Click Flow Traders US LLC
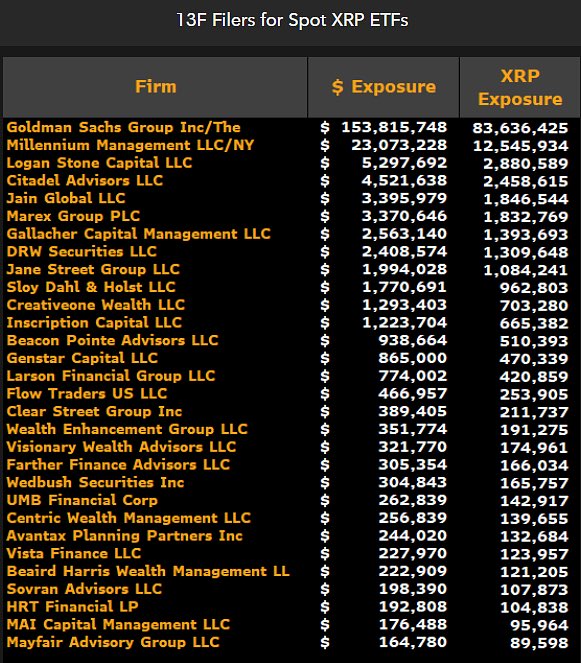The height and width of the screenshot is (663, 581). coord(87,394)
